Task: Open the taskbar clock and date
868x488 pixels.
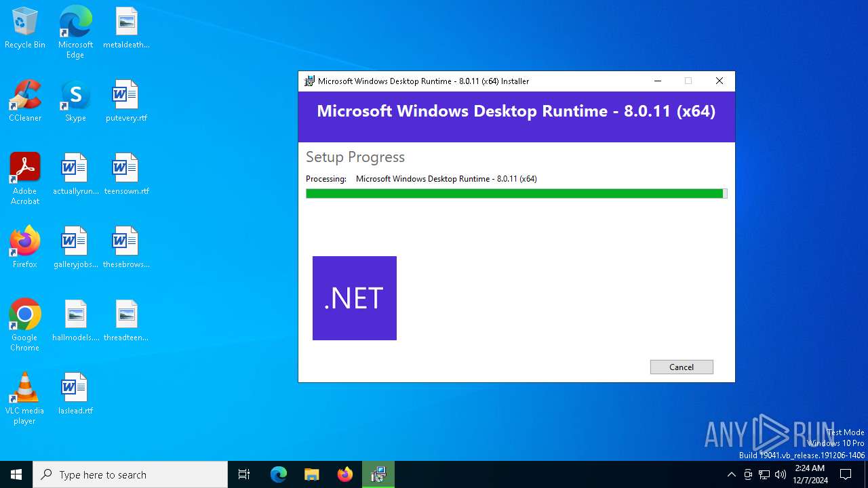Action: click(810, 474)
